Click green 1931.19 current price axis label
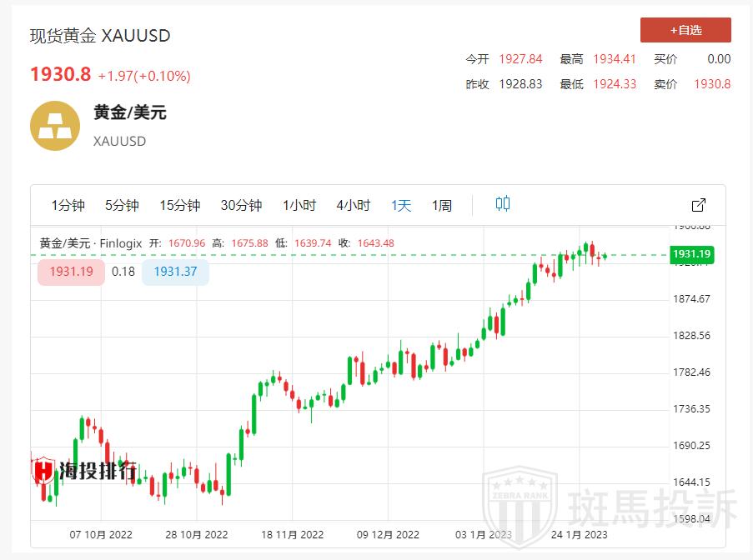Image resolution: width=753 pixels, height=560 pixels. click(x=691, y=254)
